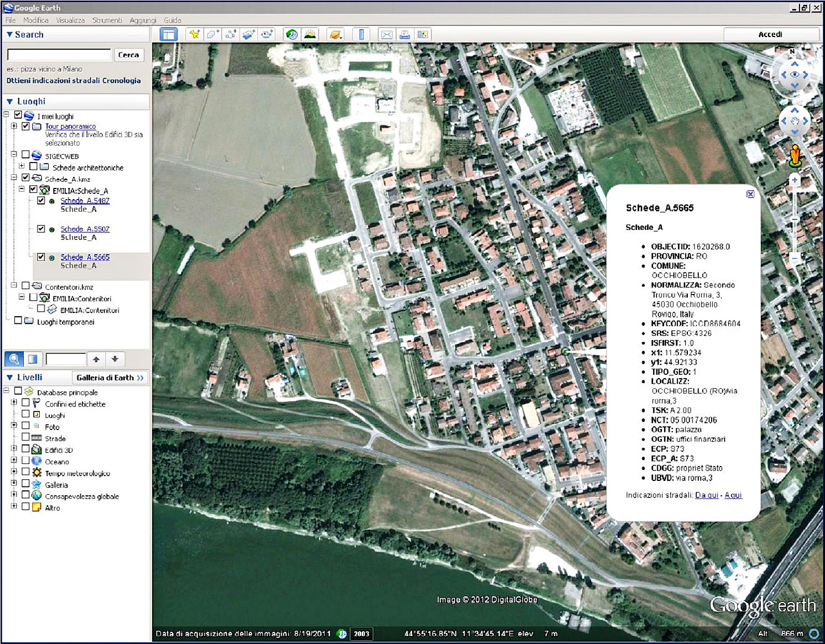Uncheck the I miei luoghi checkbox
This screenshot has height=644, width=825.
pyautogui.click(x=18, y=115)
